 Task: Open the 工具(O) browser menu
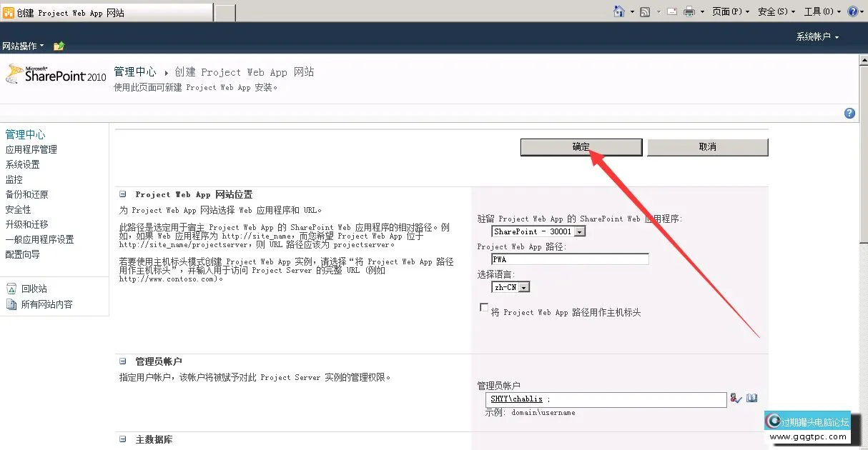point(822,11)
